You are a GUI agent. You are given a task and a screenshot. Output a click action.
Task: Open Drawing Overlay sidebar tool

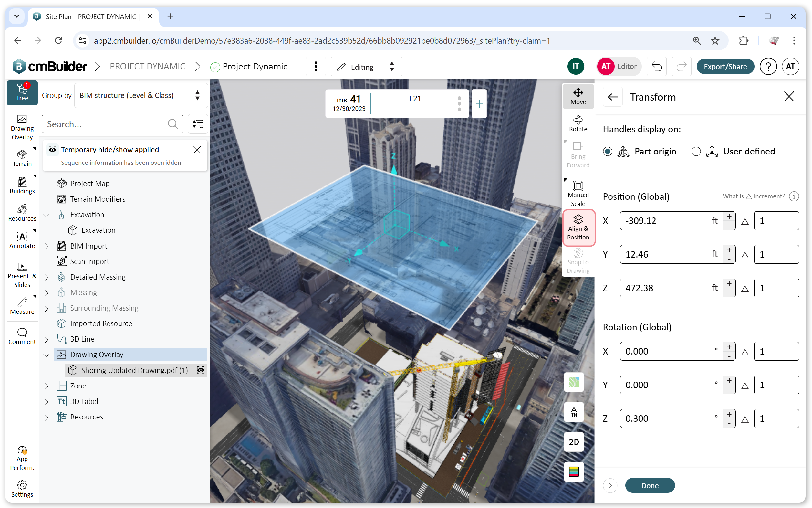click(x=22, y=127)
